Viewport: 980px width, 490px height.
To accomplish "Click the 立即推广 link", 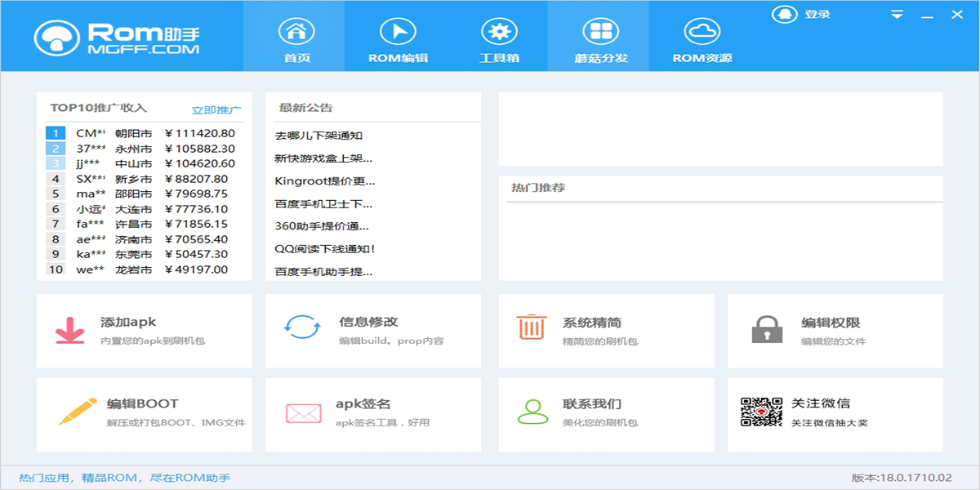I will (216, 109).
